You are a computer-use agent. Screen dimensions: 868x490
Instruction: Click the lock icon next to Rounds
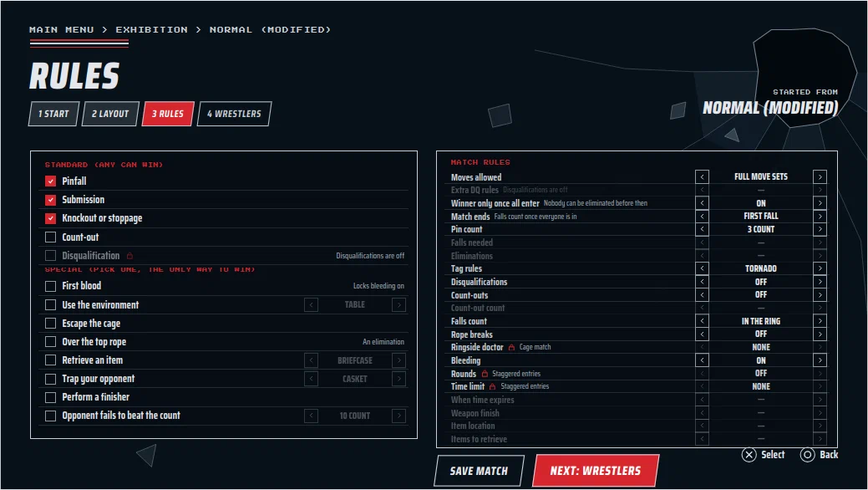(485, 374)
